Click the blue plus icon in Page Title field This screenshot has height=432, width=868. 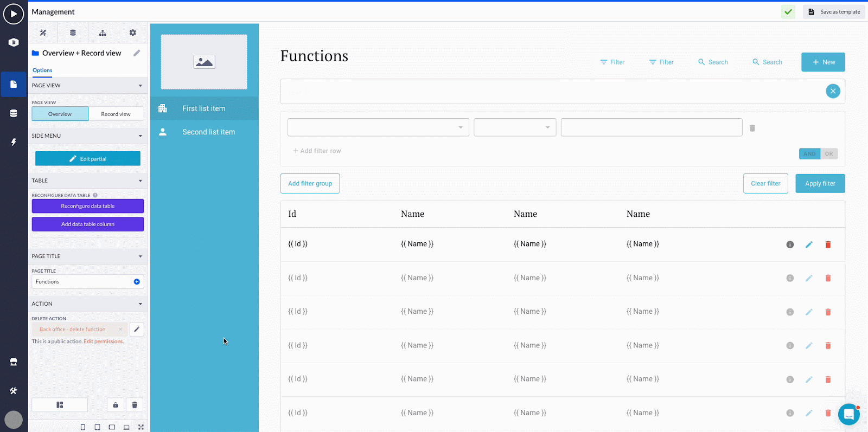[137, 282]
